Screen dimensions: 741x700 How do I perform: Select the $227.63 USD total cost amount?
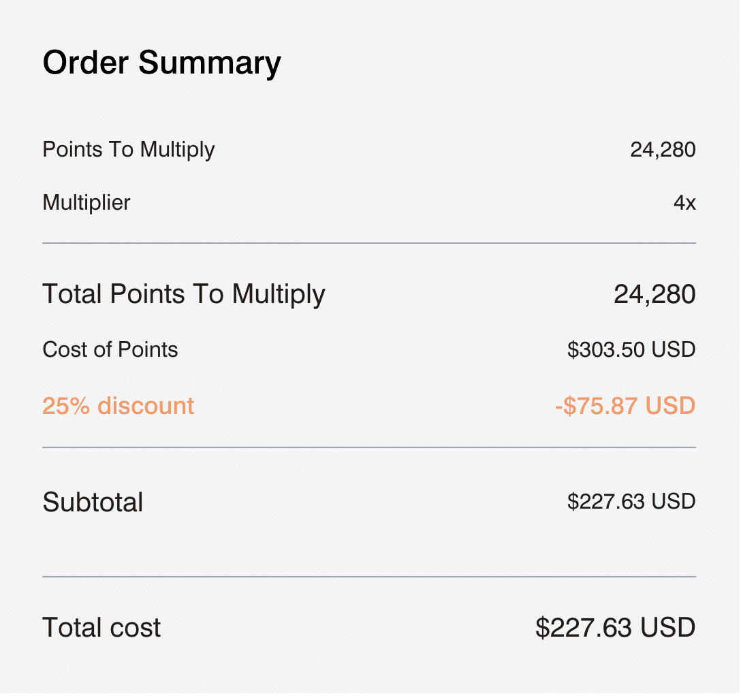click(x=615, y=629)
